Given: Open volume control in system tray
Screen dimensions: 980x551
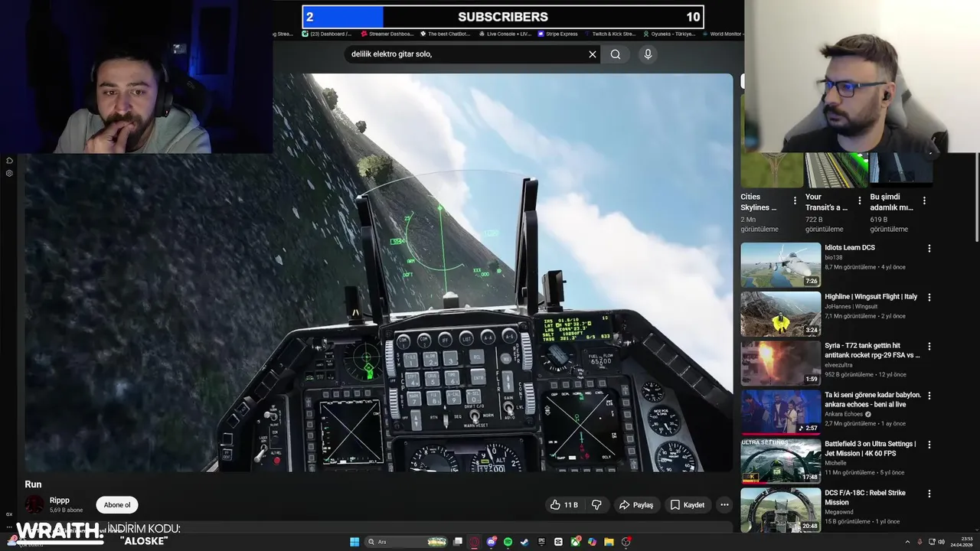Looking at the screenshot, I should tap(941, 542).
